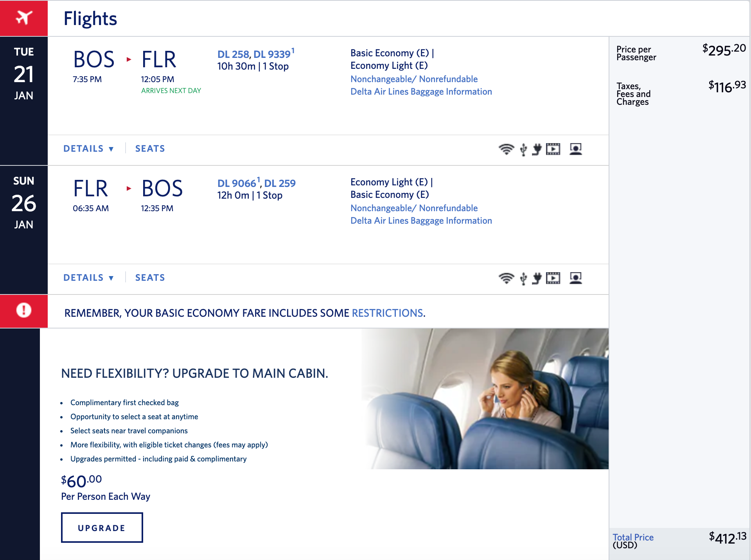Click the USB power icon for outbound flight
This screenshot has width=751, height=560.
(x=523, y=149)
